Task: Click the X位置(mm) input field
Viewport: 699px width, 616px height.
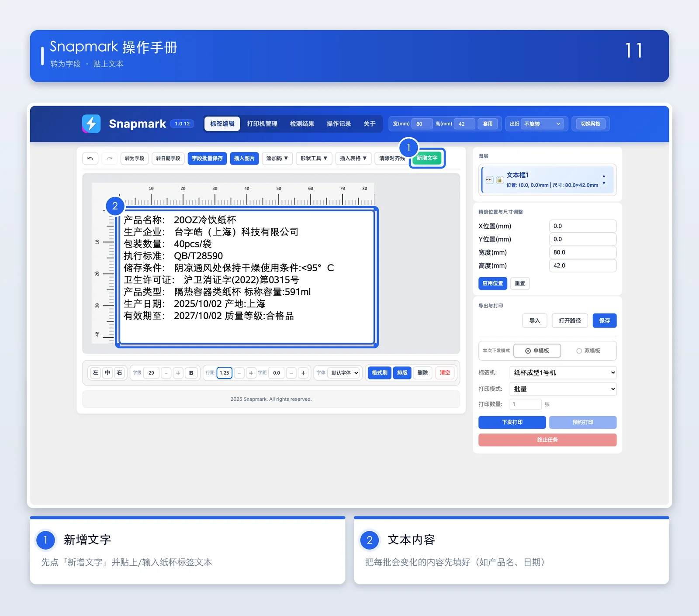Action: point(583,226)
